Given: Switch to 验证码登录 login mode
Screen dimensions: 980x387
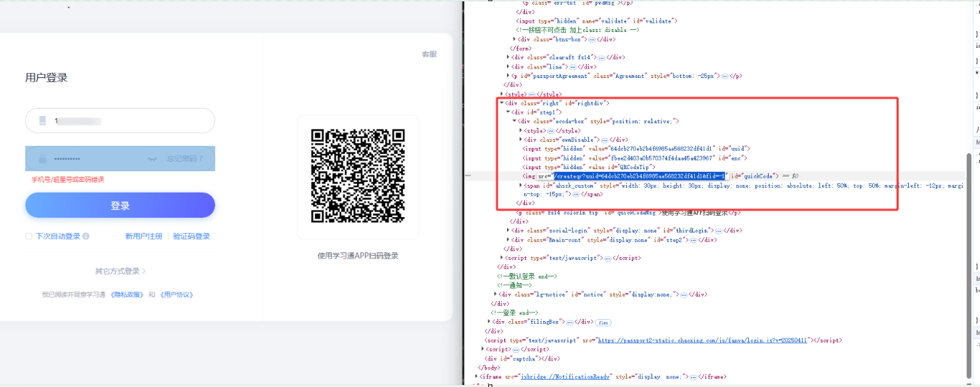Looking at the screenshot, I should 191,236.
